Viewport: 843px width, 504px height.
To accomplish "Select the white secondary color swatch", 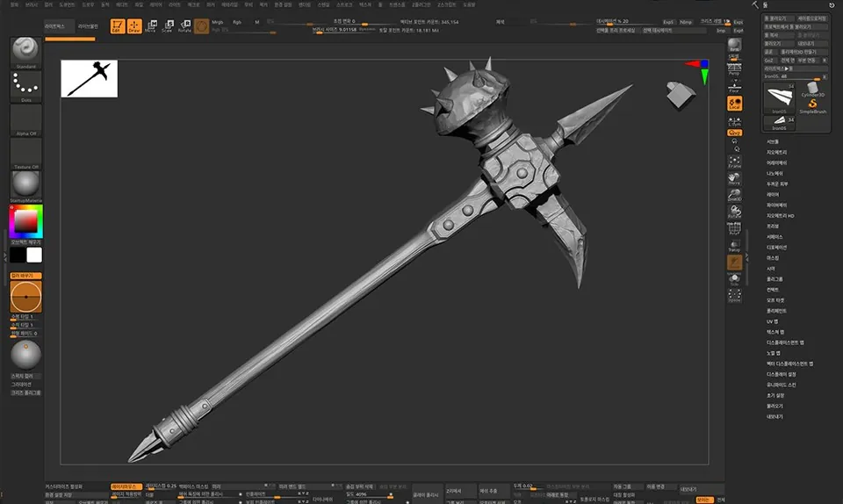I will tap(34, 255).
